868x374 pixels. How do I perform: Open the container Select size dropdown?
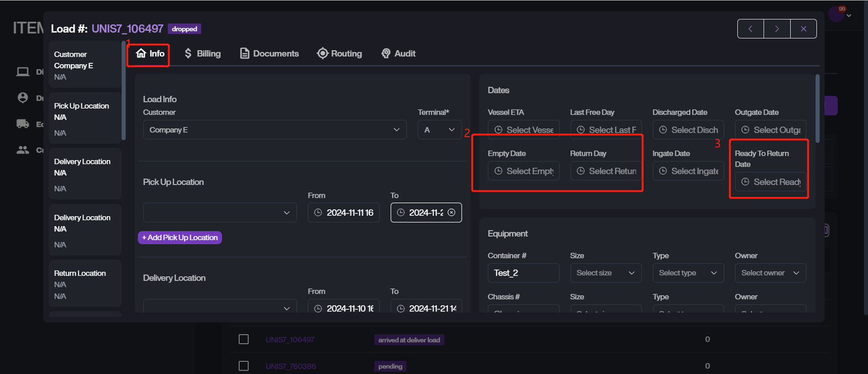605,273
